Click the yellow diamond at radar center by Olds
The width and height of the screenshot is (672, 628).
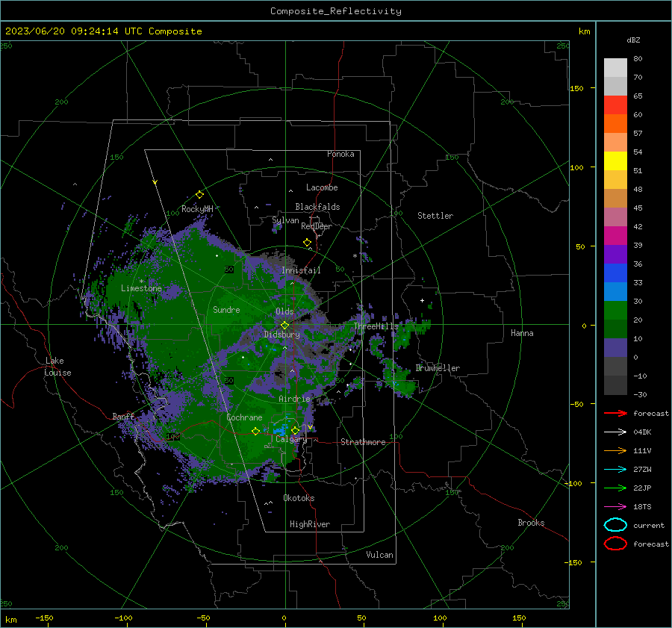click(x=285, y=325)
